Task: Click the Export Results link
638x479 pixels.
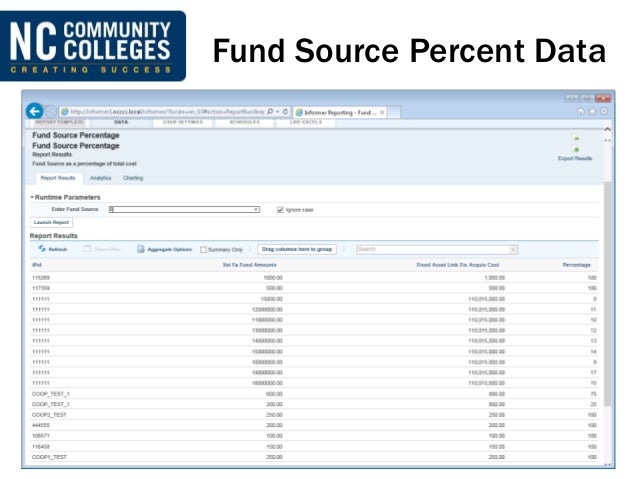Action: click(x=575, y=158)
